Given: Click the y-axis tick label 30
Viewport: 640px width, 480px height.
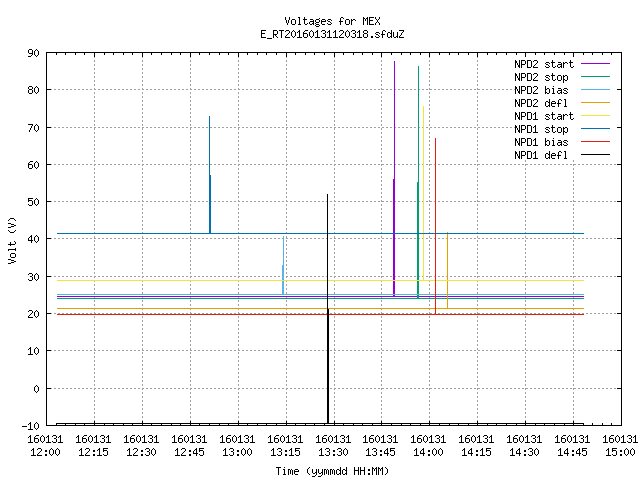Looking at the screenshot, I should [33, 277].
